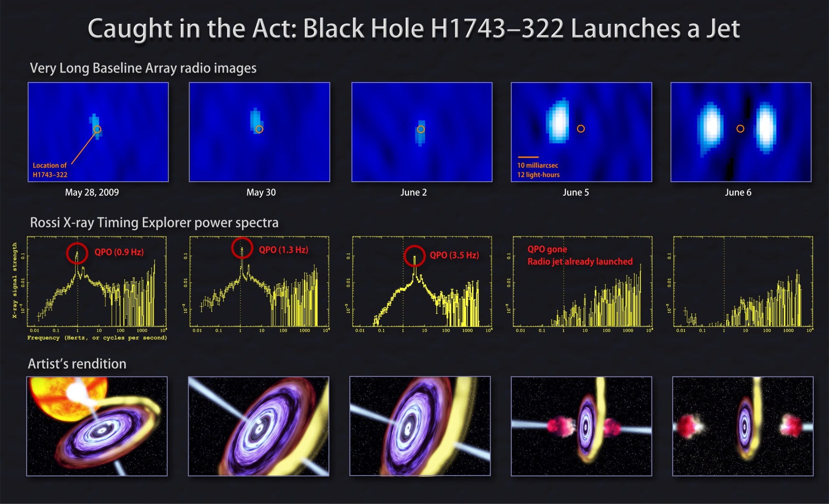Click the 'QPO gone' annotation
Viewport: 829px width, 504px height.
(547, 249)
